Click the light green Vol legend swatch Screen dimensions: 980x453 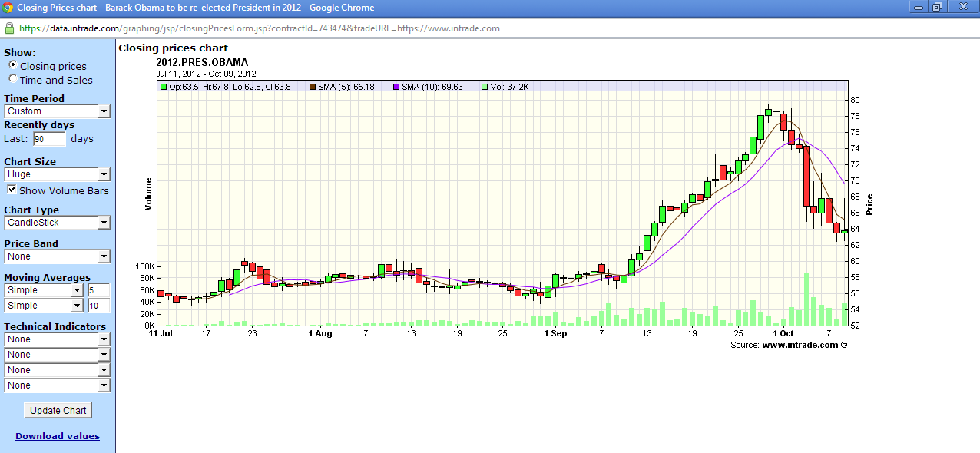pyautogui.click(x=484, y=87)
